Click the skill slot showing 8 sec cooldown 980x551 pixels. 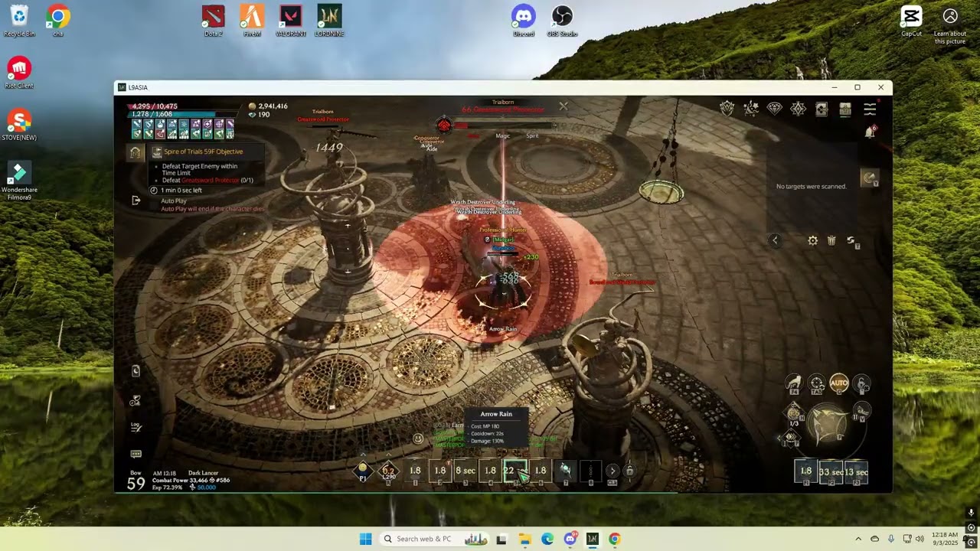click(x=465, y=471)
